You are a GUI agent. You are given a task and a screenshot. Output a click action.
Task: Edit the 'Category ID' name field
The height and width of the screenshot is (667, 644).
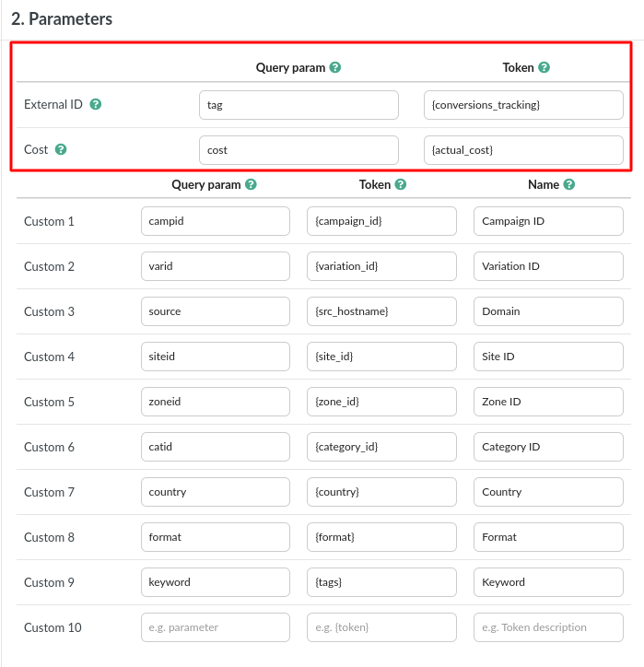click(x=548, y=447)
